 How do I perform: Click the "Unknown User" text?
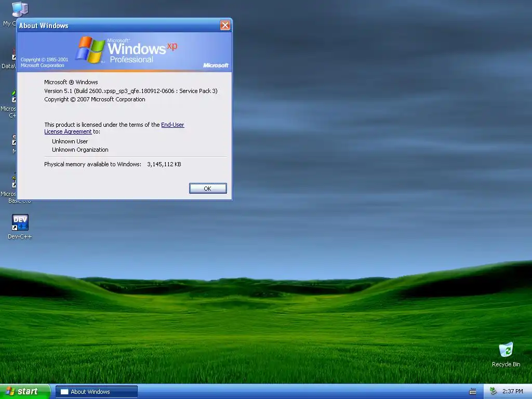point(70,141)
